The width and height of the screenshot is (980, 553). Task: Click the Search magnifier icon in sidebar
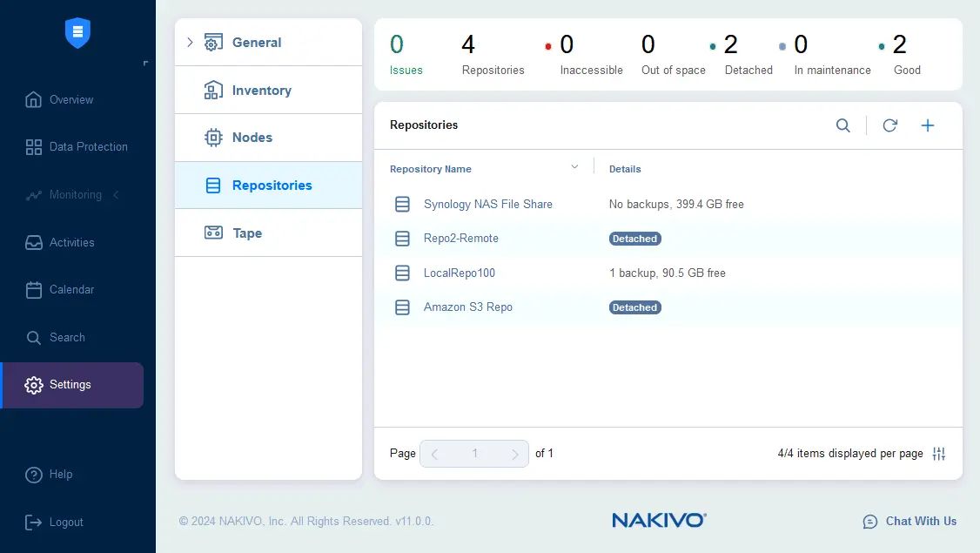[34, 338]
